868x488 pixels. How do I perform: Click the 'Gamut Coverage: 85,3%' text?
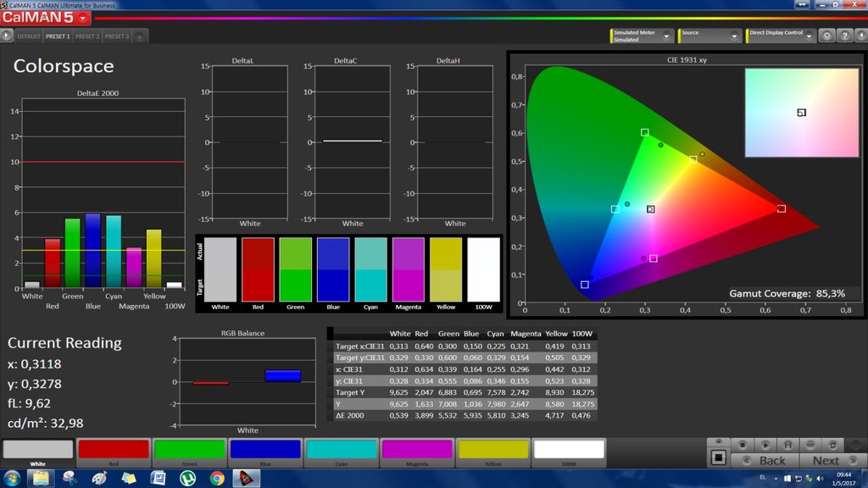coord(787,293)
